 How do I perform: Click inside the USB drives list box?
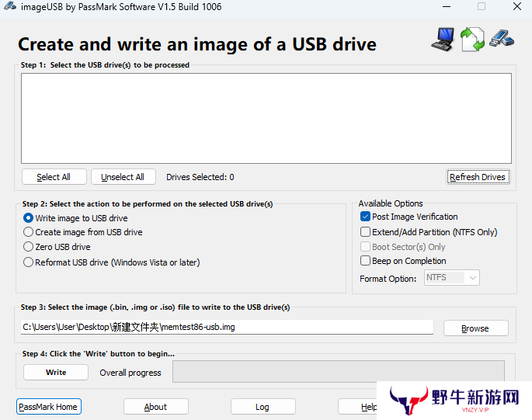point(266,119)
